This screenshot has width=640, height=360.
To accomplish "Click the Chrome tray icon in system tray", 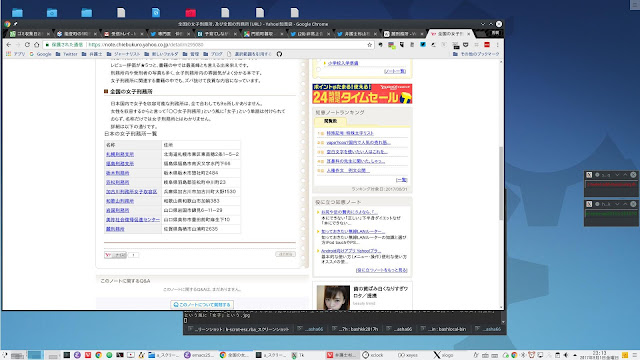I will coord(514,355).
